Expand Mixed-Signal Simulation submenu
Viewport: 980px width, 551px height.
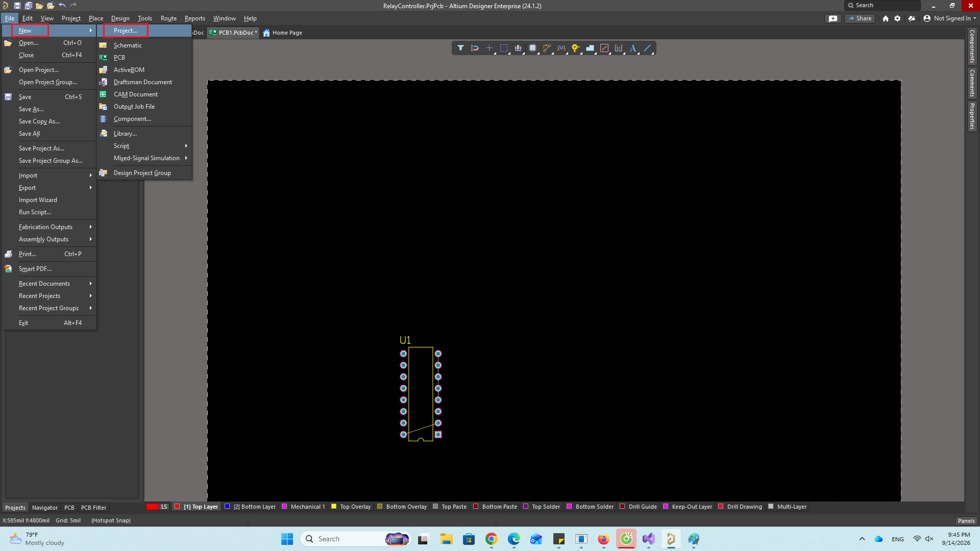click(144, 158)
